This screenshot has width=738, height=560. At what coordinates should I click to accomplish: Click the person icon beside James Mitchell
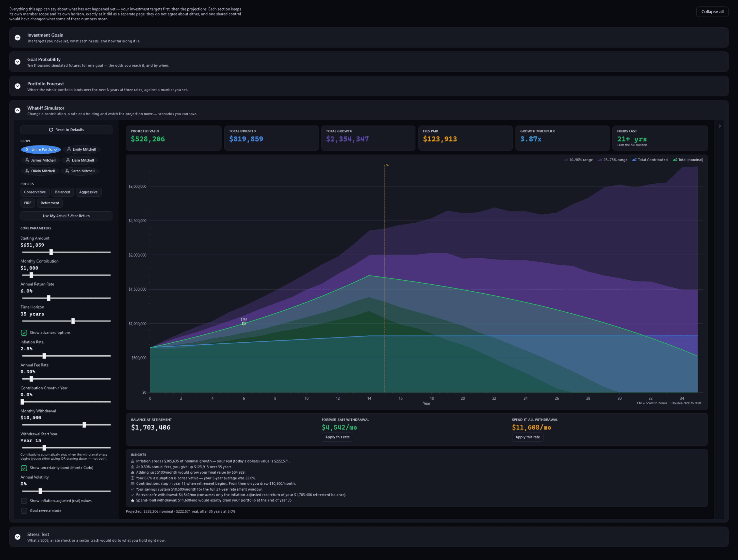(x=27, y=160)
